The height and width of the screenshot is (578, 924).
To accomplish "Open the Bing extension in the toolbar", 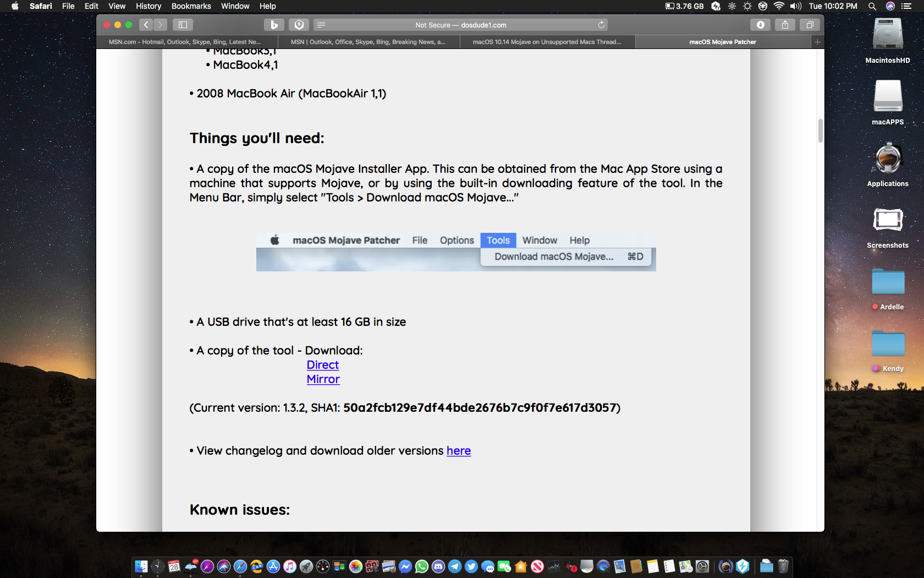I will click(x=274, y=25).
